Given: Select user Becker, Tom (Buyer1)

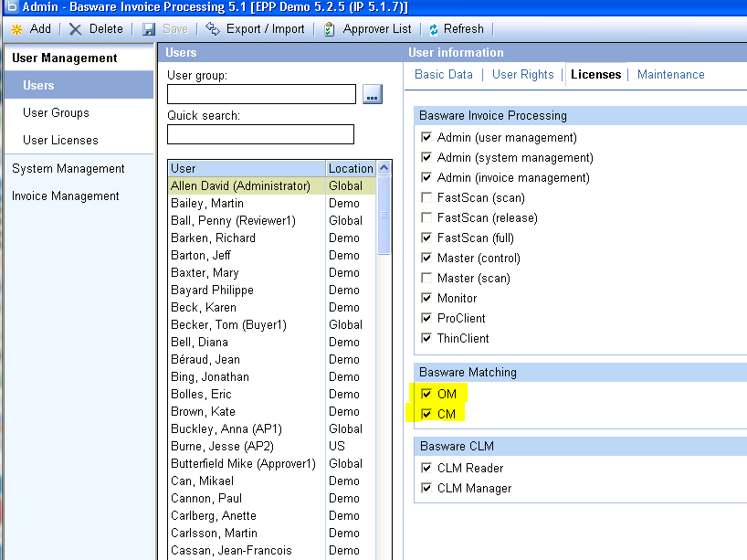Looking at the screenshot, I should 272,324.
